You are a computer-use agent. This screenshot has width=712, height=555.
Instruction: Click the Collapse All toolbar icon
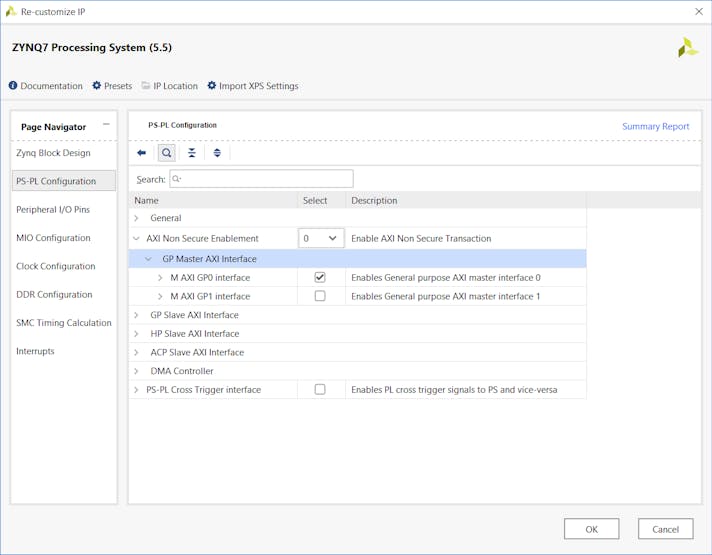click(192, 153)
